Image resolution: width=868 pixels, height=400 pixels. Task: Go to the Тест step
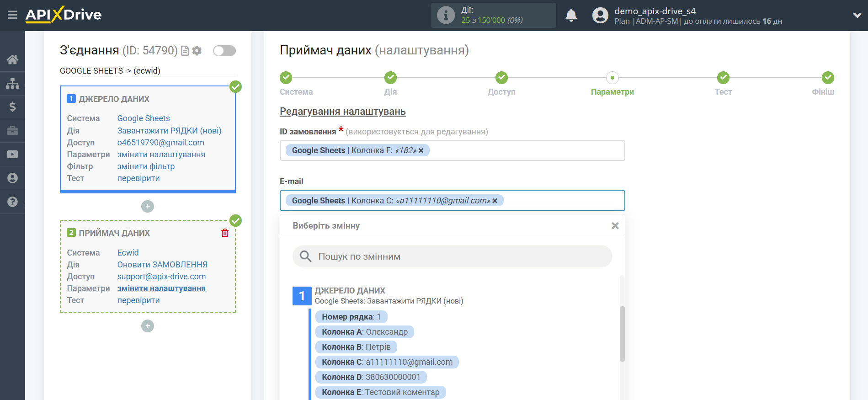(x=723, y=78)
